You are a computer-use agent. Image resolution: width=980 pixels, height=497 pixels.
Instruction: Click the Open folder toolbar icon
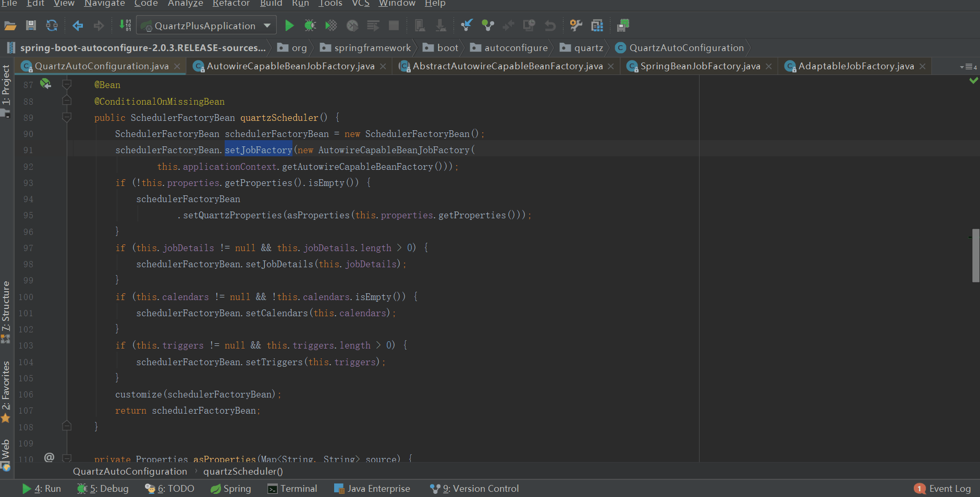[x=10, y=26]
